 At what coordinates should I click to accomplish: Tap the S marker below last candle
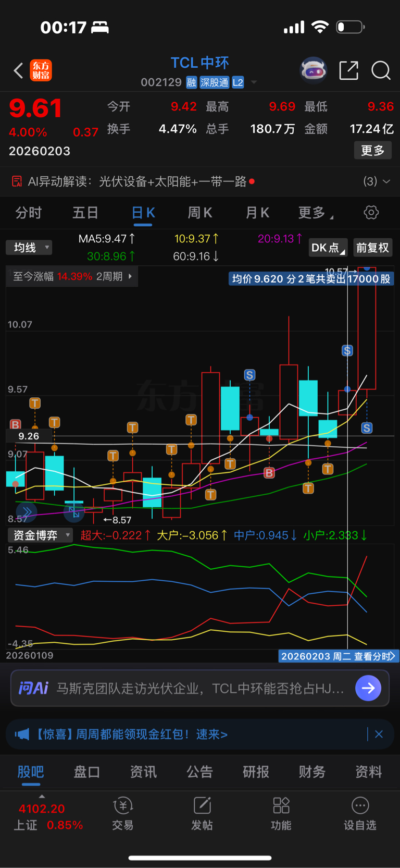point(367,428)
